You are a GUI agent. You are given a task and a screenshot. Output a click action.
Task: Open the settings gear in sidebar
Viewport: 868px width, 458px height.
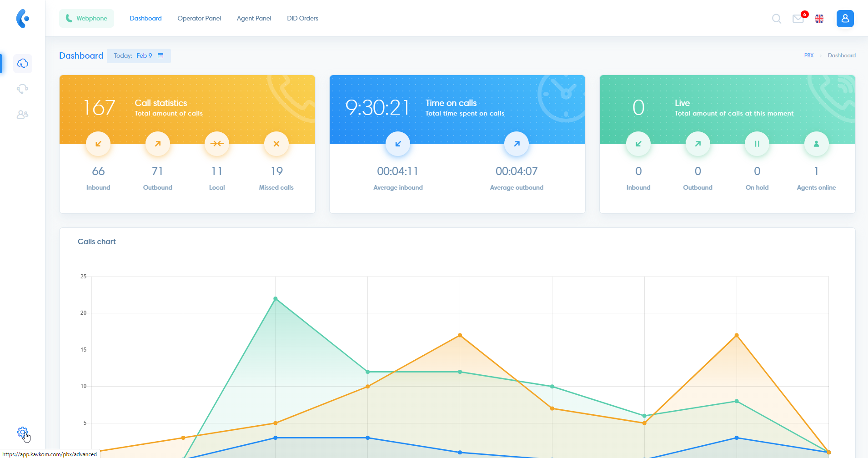(x=22, y=432)
